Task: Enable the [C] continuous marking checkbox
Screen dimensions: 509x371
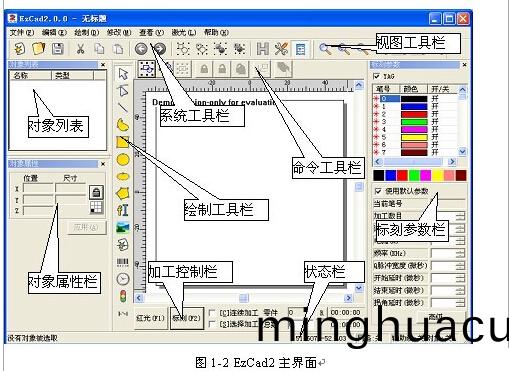Action: point(212,313)
